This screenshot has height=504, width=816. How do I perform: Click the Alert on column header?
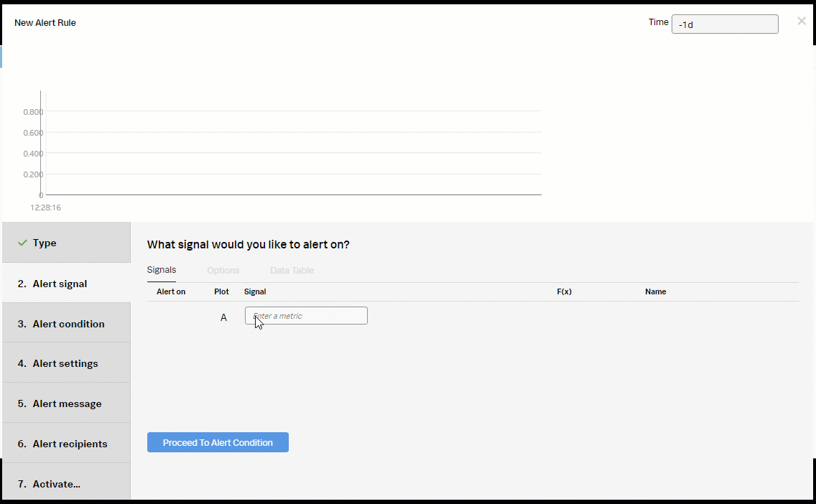click(x=171, y=291)
